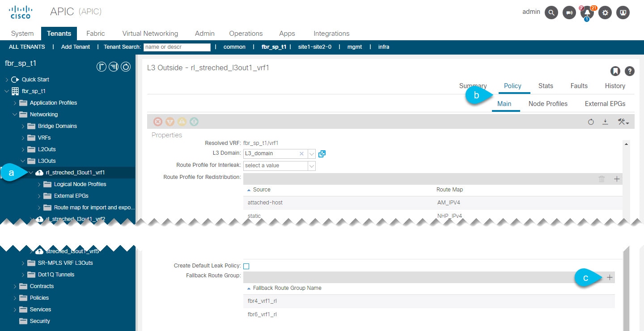Expand the Bridge Domains folder
The width and height of the screenshot is (644, 331).
(23, 126)
